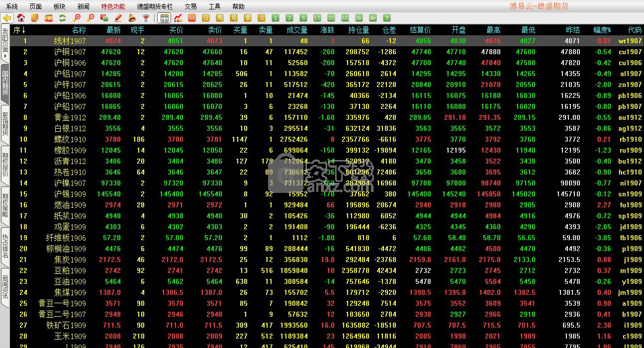Select the 黄金1912 row
644x348 pixels.
tap(327, 117)
